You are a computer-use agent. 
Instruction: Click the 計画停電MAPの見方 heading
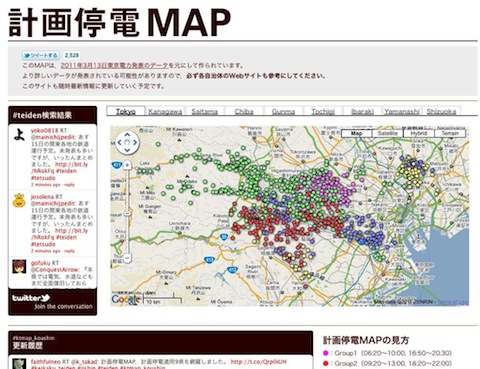(366, 340)
